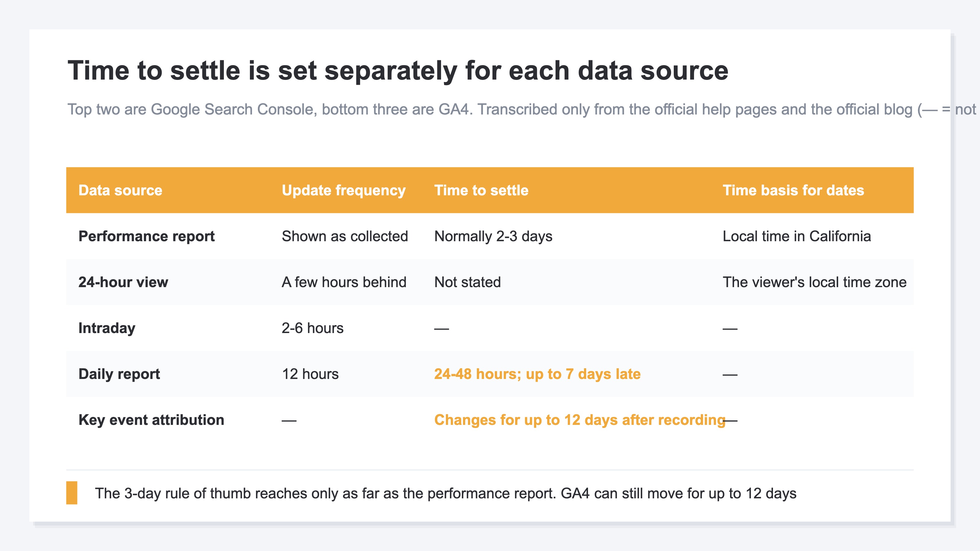Click the orange accent bar beside the footnote

tap(72, 493)
